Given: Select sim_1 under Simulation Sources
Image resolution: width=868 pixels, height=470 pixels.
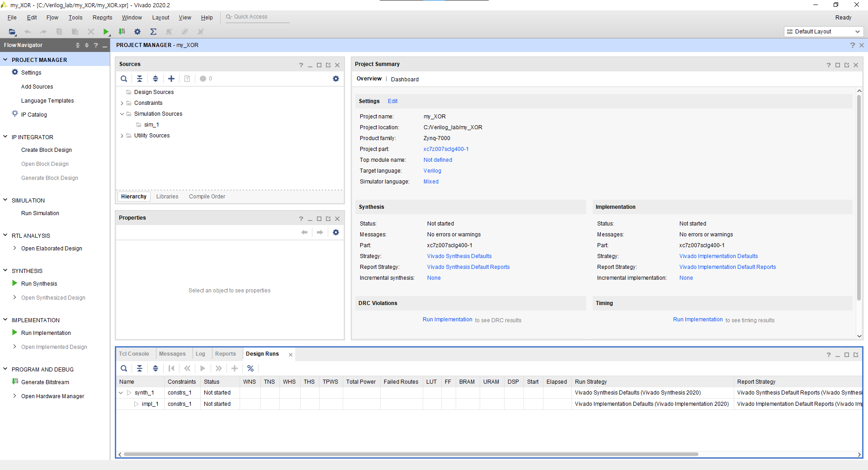Looking at the screenshot, I should (x=151, y=125).
